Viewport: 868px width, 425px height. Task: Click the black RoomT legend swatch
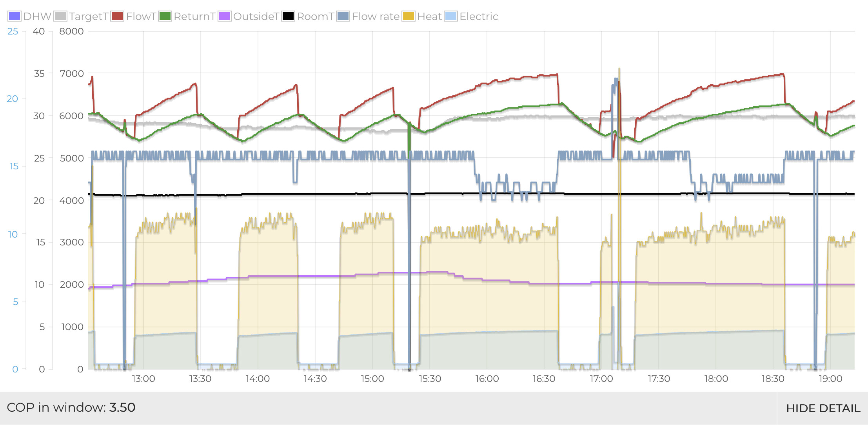click(x=288, y=16)
